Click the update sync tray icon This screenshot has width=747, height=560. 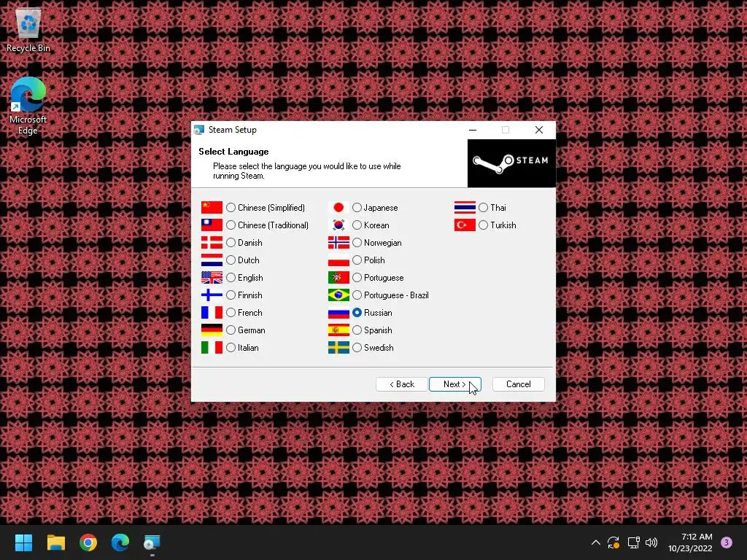[614, 542]
